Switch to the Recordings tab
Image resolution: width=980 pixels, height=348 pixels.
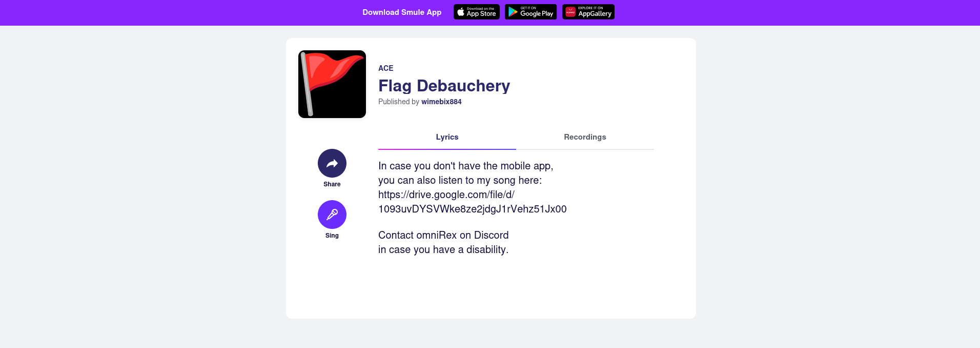585,137
